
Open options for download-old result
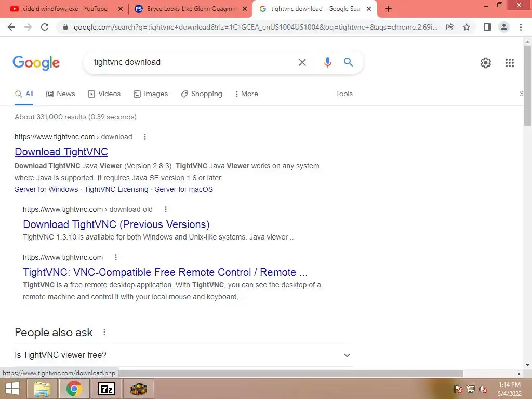point(166,209)
